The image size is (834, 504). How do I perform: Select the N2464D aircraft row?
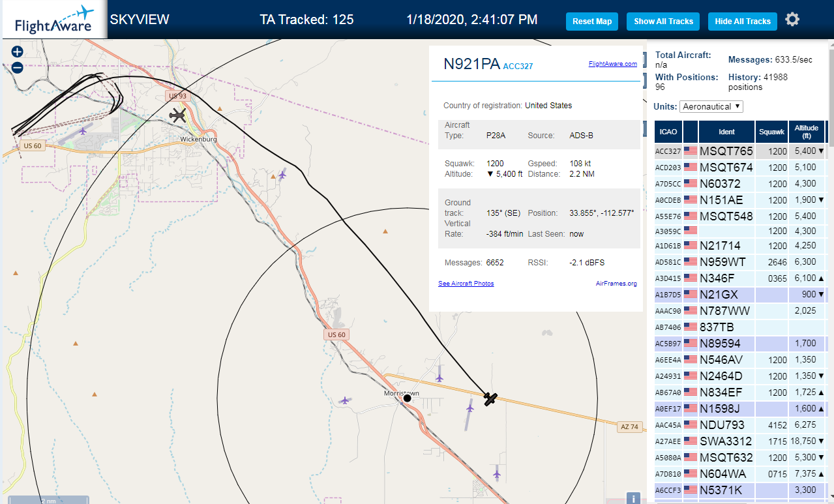pyautogui.click(x=741, y=376)
